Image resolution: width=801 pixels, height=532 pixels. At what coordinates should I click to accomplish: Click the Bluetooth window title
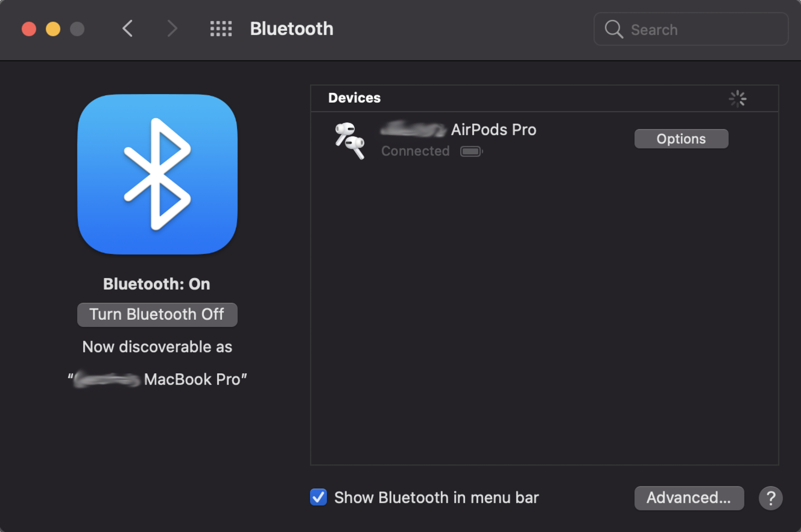click(x=292, y=29)
